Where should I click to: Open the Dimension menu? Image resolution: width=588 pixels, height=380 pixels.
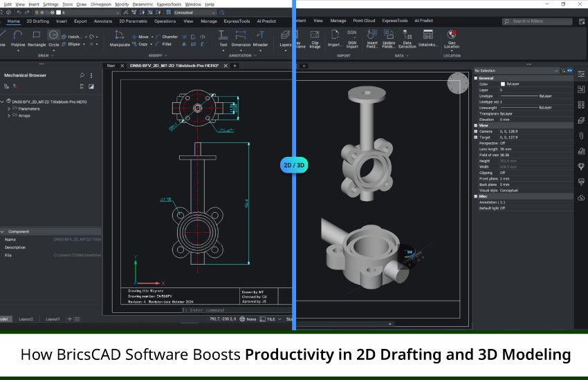point(101,5)
